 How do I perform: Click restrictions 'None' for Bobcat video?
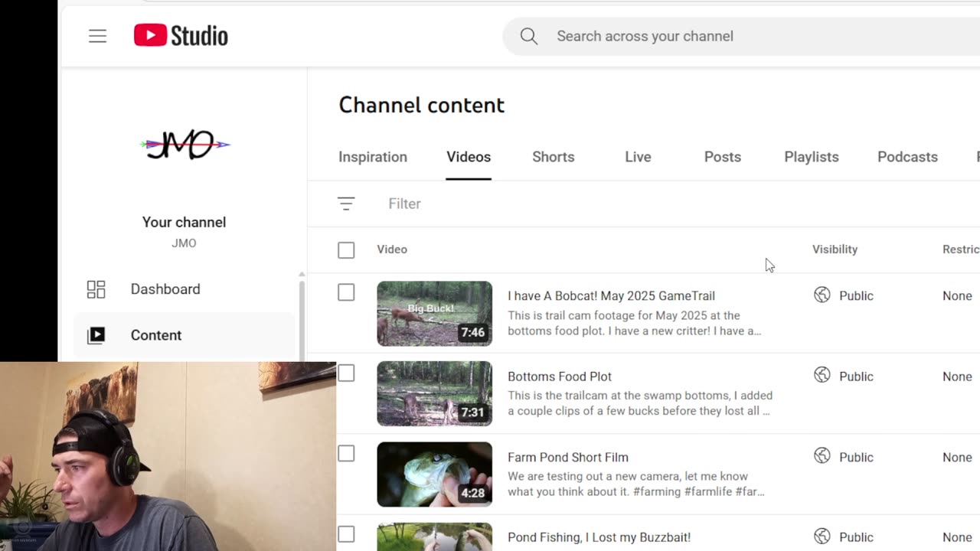pos(957,295)
